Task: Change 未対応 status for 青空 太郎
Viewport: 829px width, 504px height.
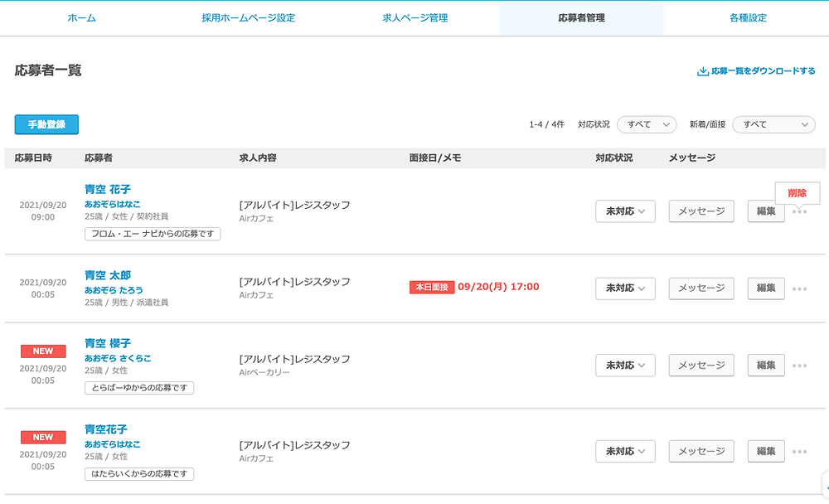Action: tap(625, 288)
